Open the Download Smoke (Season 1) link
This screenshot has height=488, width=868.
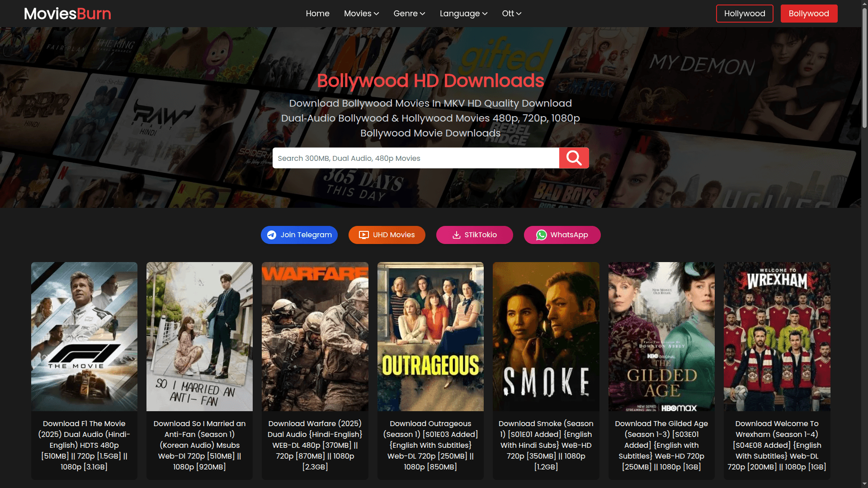tap(546, 445)
